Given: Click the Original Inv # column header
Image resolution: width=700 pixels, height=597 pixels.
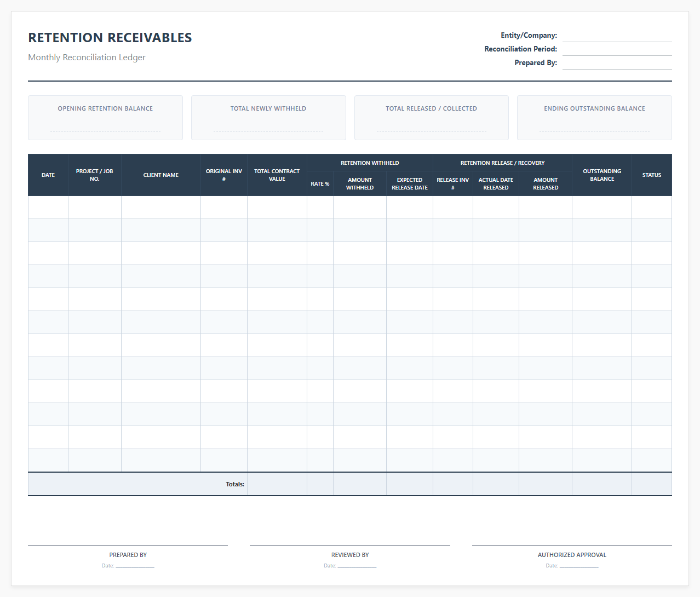Looking at the screenshot, I should point(224,175).
